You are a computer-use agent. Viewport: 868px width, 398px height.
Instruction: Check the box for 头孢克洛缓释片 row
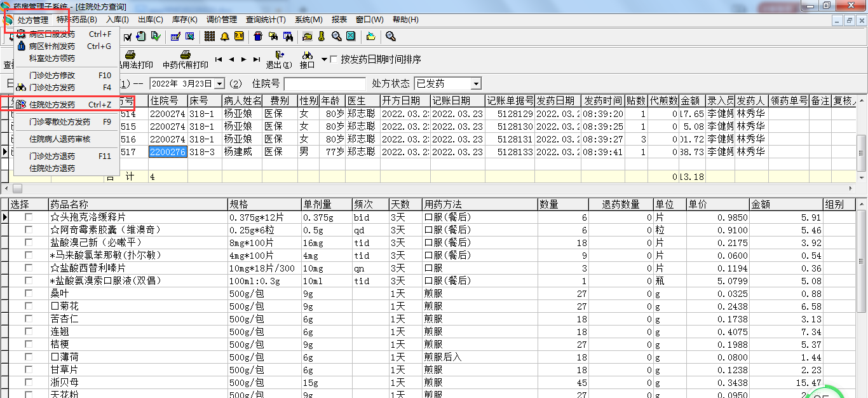click(29, 217)
